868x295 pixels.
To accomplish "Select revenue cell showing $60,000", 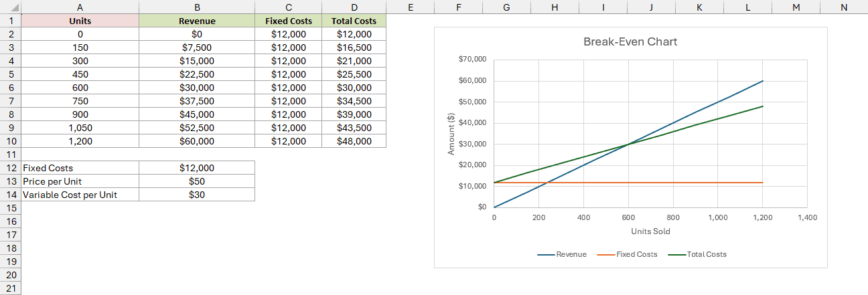I will point(197,141).
